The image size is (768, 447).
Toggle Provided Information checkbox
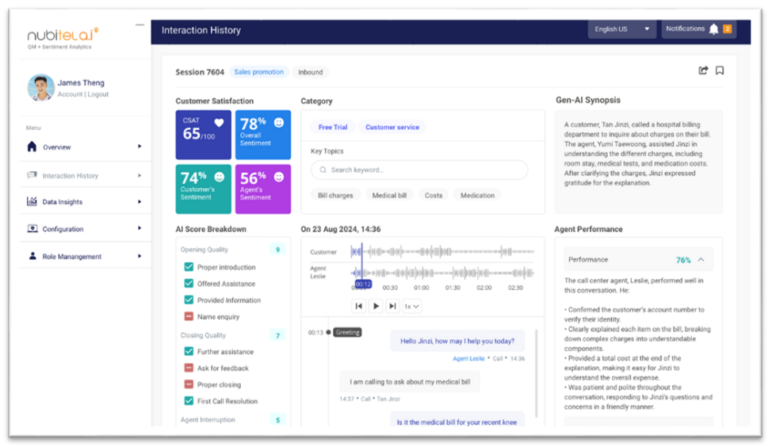pyautogui.click(x=189, y=300)
